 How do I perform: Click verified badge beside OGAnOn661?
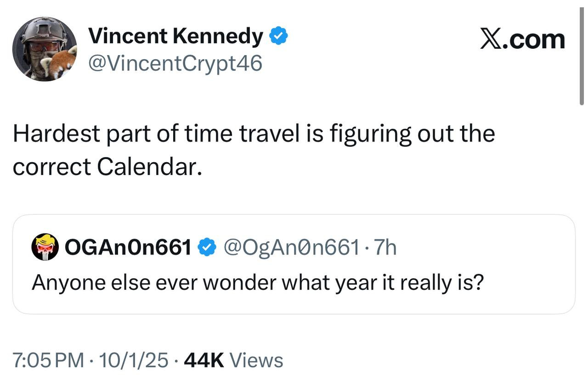[x=207, y=248]
